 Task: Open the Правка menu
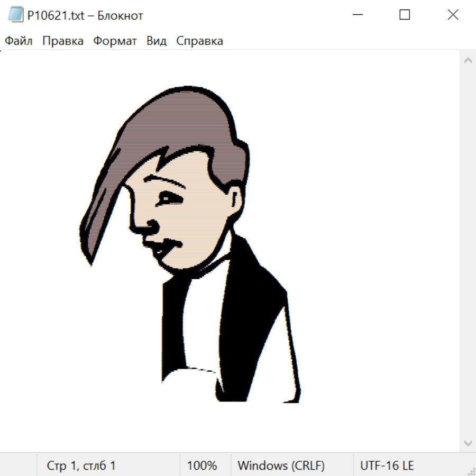[x=62, y=41]
